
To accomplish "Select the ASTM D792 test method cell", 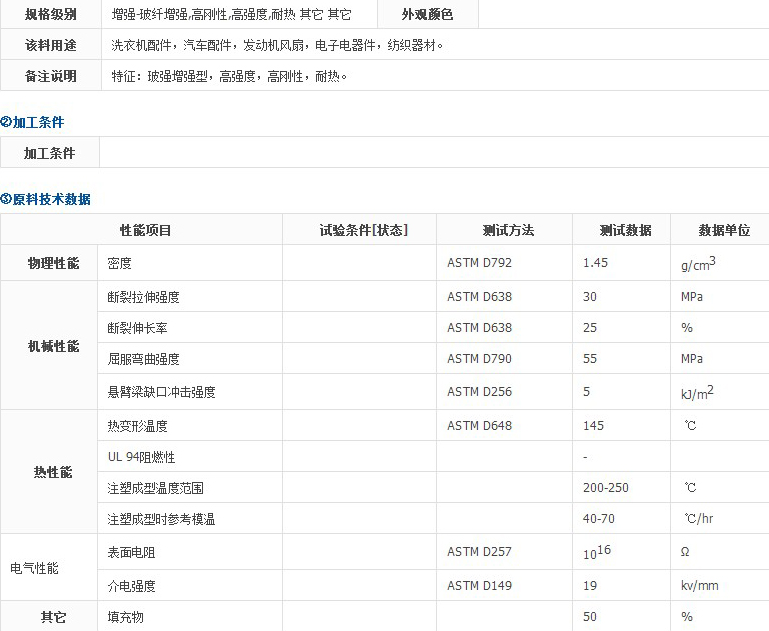I will [x=479, y=263].
